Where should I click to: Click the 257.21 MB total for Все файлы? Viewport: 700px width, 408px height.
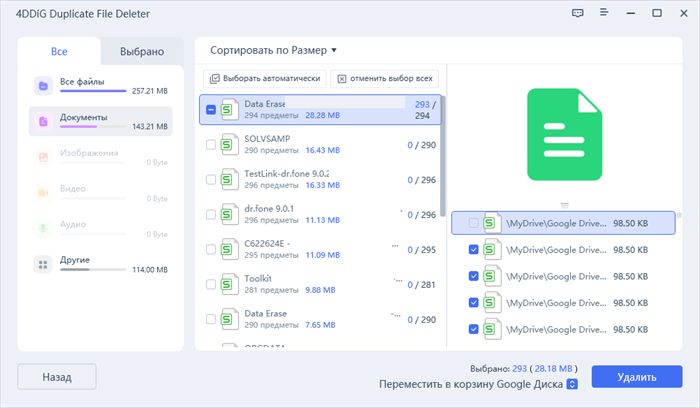(x=150, y=91)
